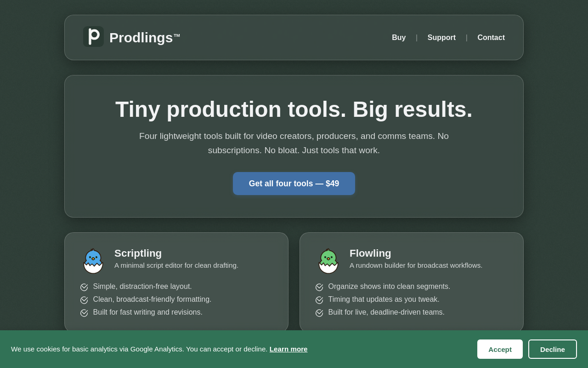Click the Scriptling card title
The width and height of the screenshot is (588, 368).
[138, 253]
